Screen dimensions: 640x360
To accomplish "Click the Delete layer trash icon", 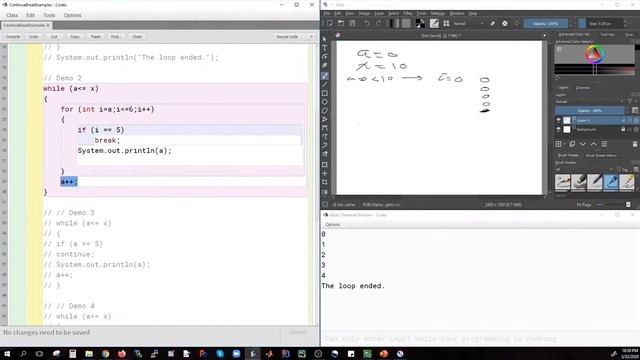I will coord(635,144).
